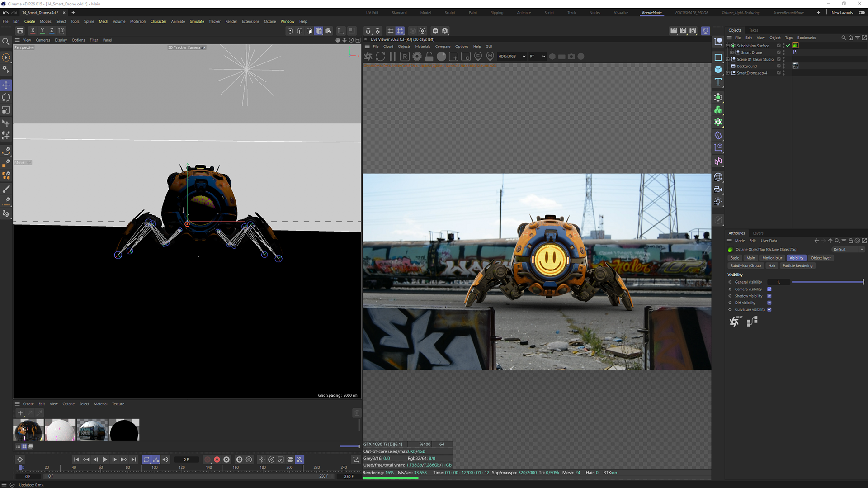Toggle the New Layouts switch
This screenshot has height=488, width=868.
point(862,13)
